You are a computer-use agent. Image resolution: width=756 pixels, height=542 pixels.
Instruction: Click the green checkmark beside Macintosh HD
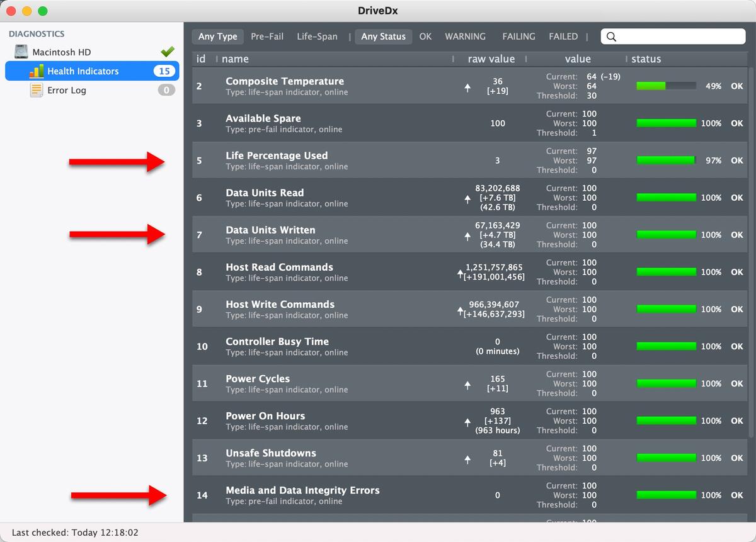coord(167,52)
